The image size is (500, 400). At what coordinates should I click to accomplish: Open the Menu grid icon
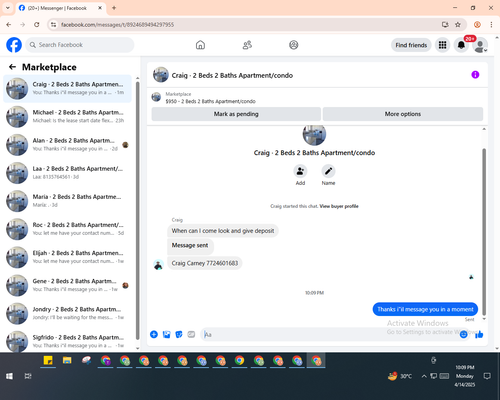coord(442,45)
